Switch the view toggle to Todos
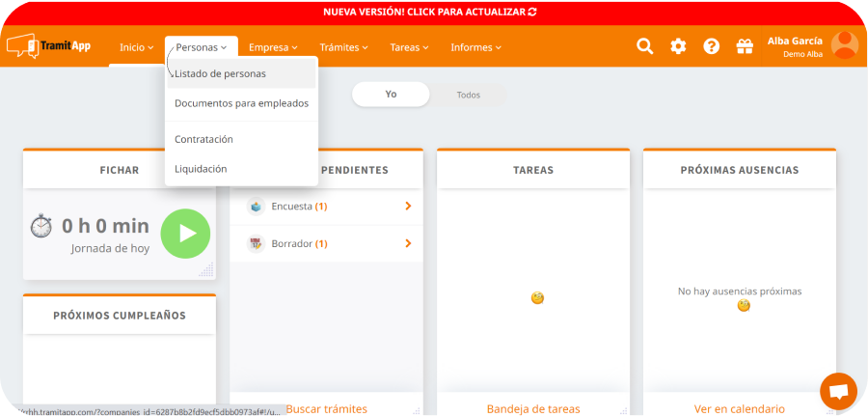868x417 pixels. [x=468, y=95]
